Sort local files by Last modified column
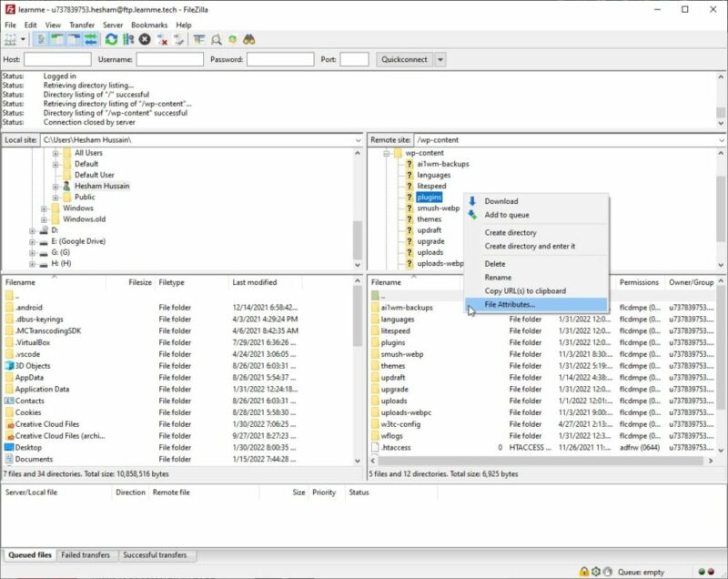 click(x=265, y=282)
